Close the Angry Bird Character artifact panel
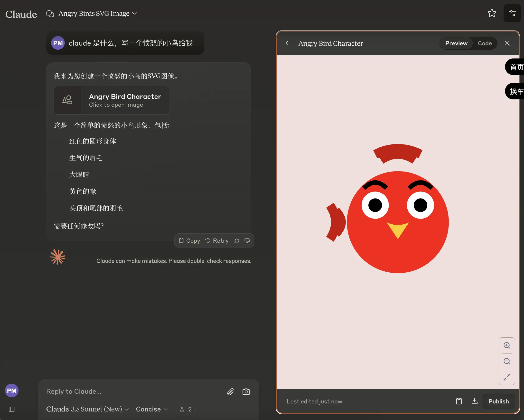 (x=507, y=43)
